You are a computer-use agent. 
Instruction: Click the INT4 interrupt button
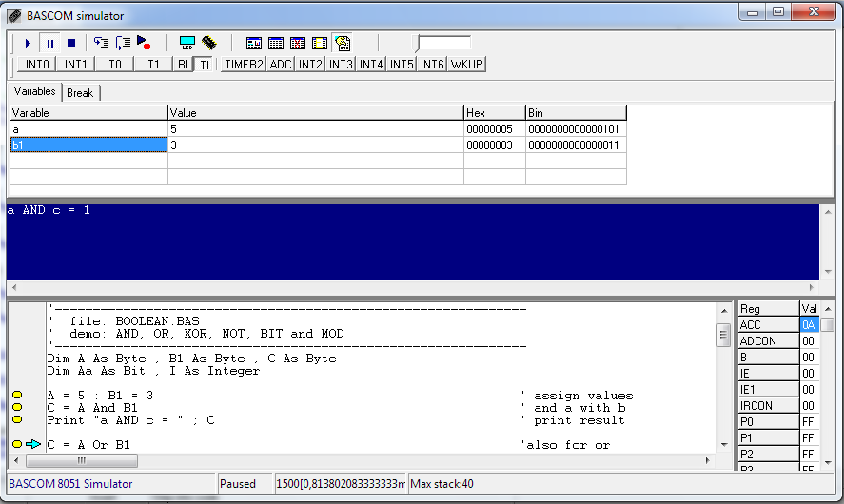point(371,65)
